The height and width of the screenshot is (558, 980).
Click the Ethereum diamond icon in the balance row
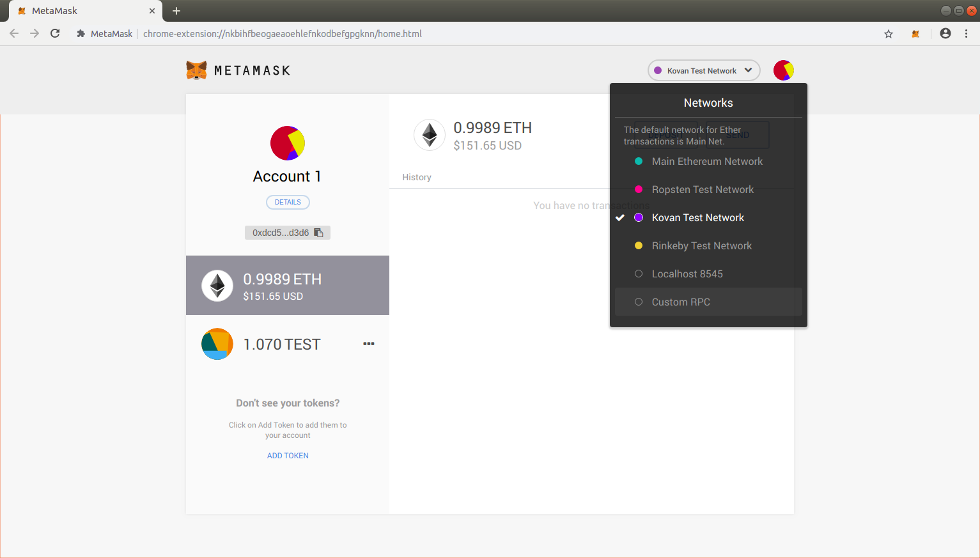429,135
